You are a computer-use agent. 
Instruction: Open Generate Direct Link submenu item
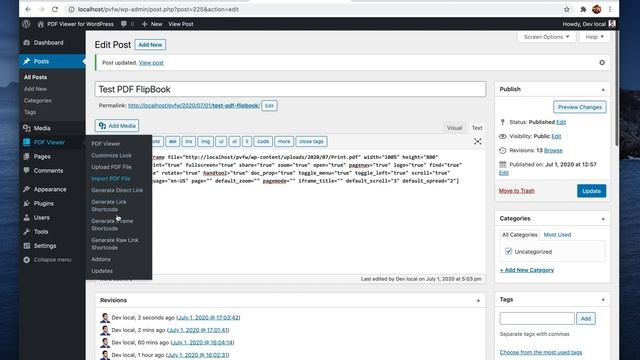coord(117,190)
